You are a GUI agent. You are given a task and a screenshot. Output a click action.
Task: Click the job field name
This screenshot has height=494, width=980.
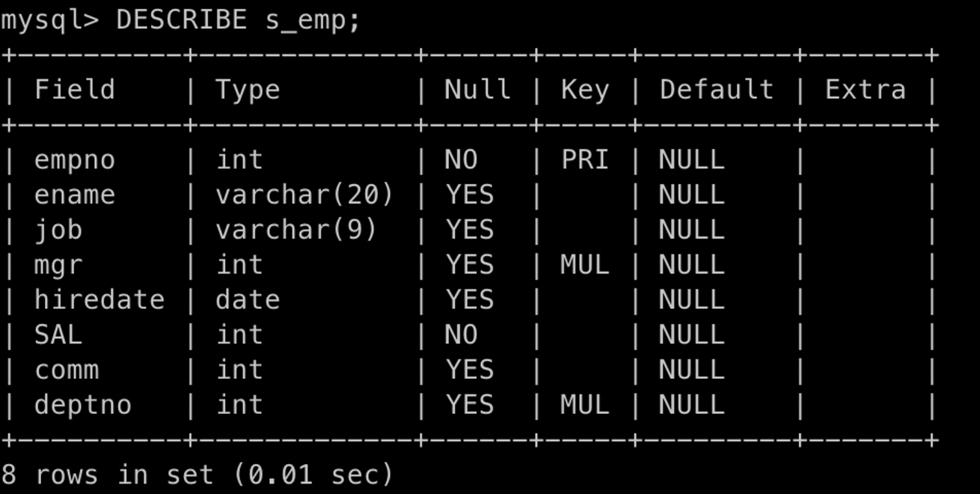point(58,230)
